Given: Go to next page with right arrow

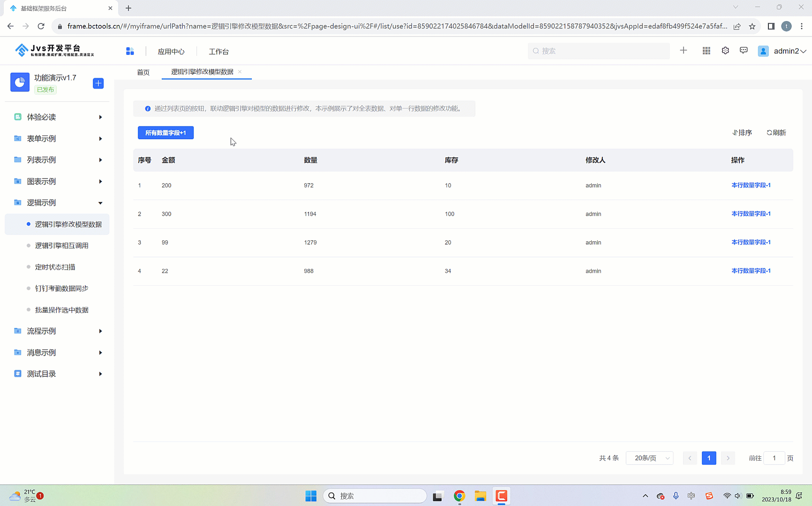Looking at the screenshot, I should pyautogui.click(x=728, y=458).
